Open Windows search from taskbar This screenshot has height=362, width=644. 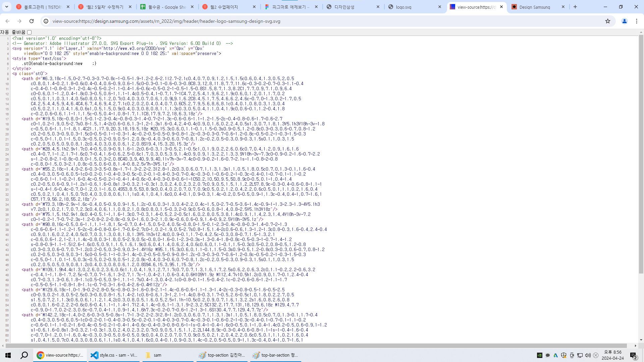coord(24,355)
